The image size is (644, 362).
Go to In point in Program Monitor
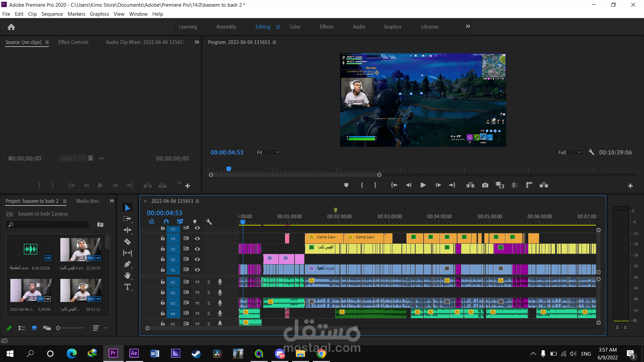[394, 185]
